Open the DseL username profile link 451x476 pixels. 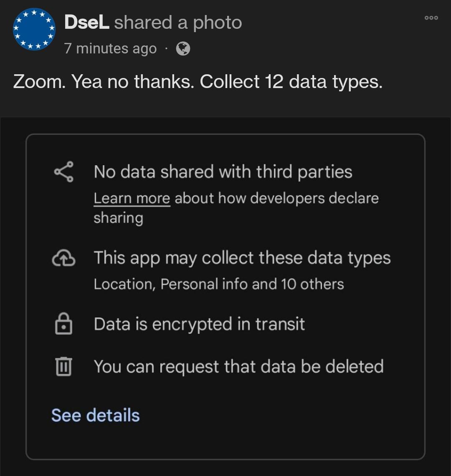87,23
